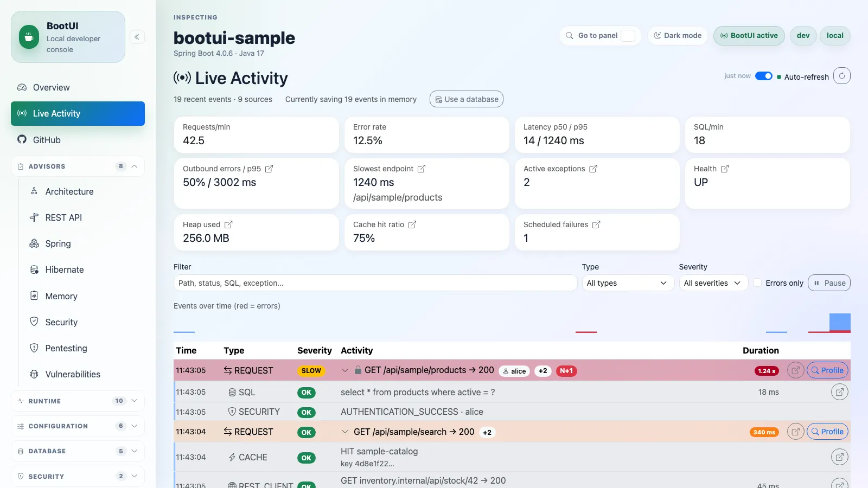The height and width of the screenshot is (488, 868).
Task: Collapse the sidebar with the chevron button
Action: point(137,37)
